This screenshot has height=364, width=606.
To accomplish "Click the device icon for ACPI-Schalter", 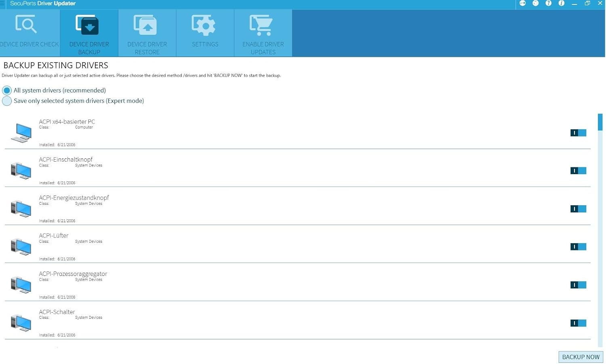I will [x=21, y=323].
